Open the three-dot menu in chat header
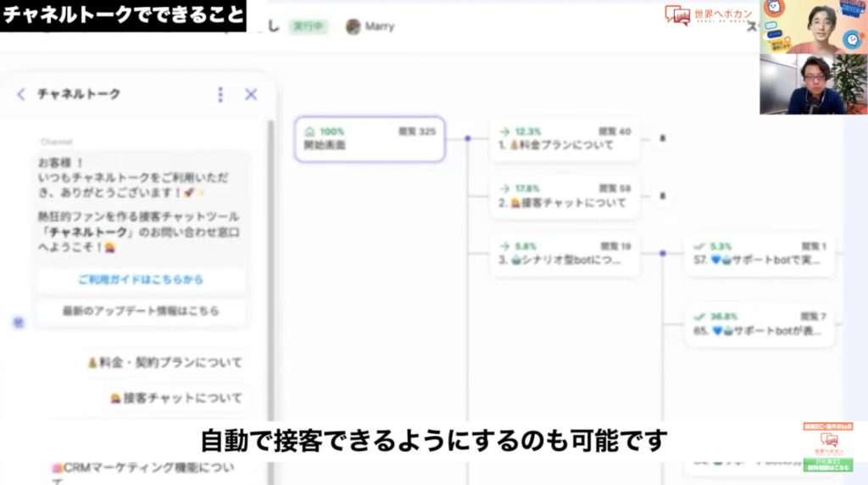Image resolution: width=868 pixels, height=485 pixels. point(220,95)
